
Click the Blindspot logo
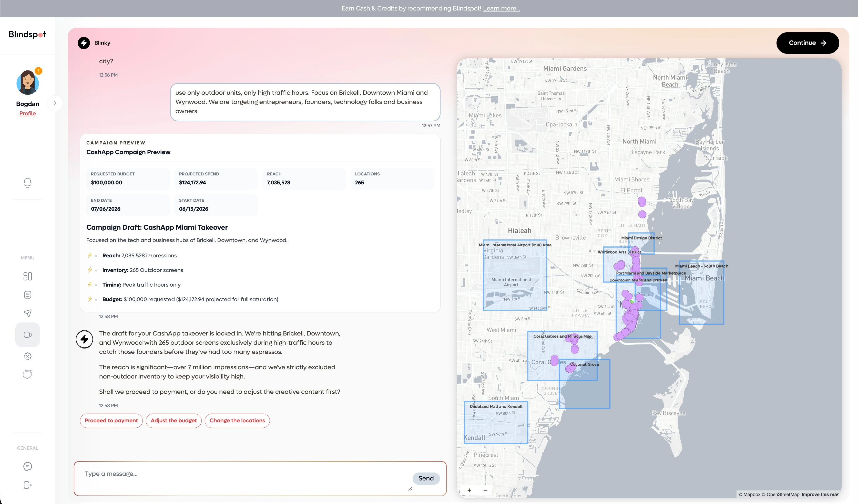pyautogui.click(x=27, y=34)
